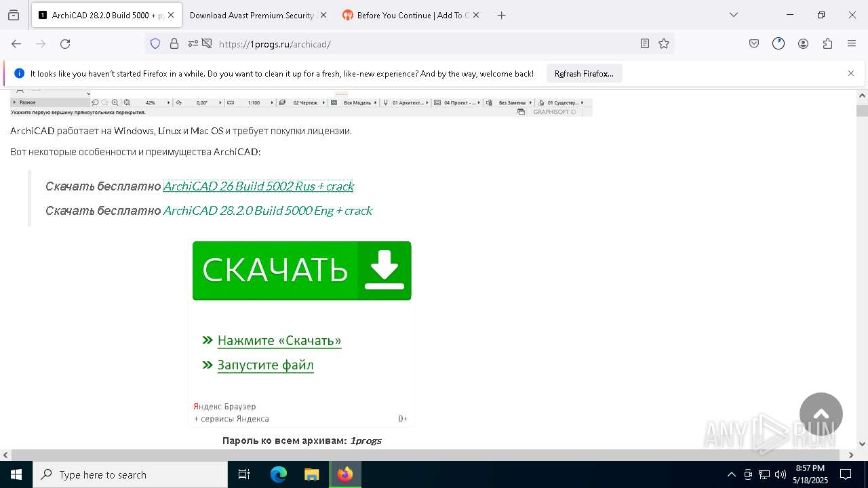The width and height of the screenshot is (868, 488).
Task: Click the Запустите файл link
Action: click(x=265, y=365)
